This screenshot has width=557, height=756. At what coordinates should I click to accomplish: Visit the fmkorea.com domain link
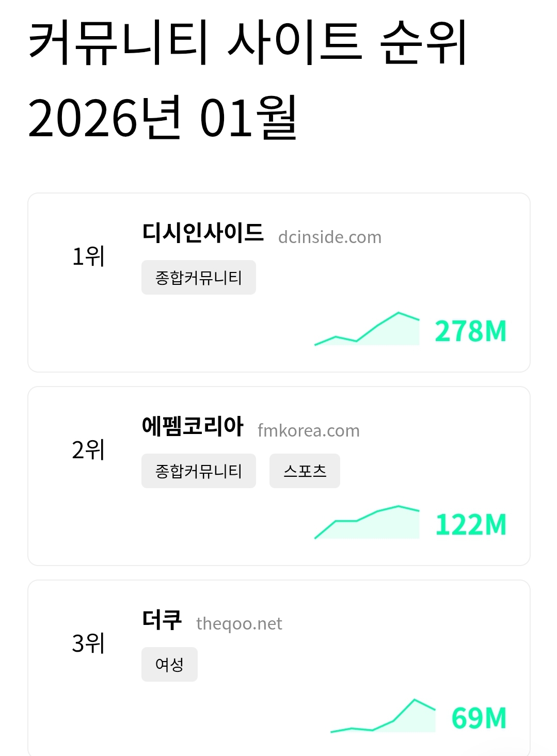click(308, 431)
